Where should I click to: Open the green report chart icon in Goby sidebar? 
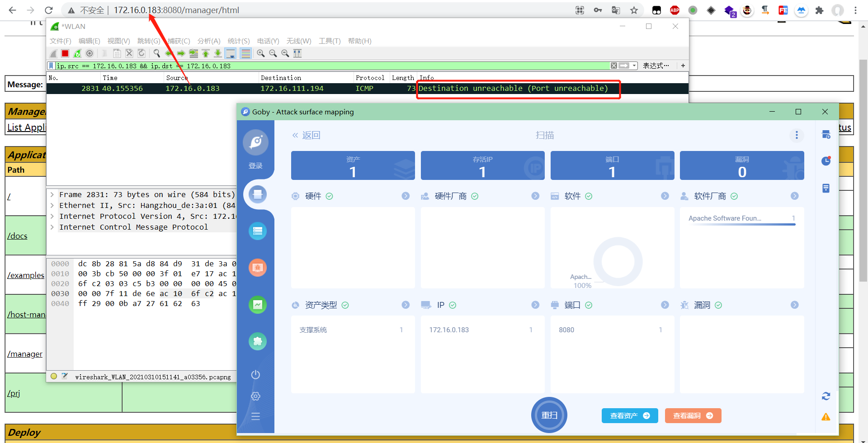[x=258, y=305]
